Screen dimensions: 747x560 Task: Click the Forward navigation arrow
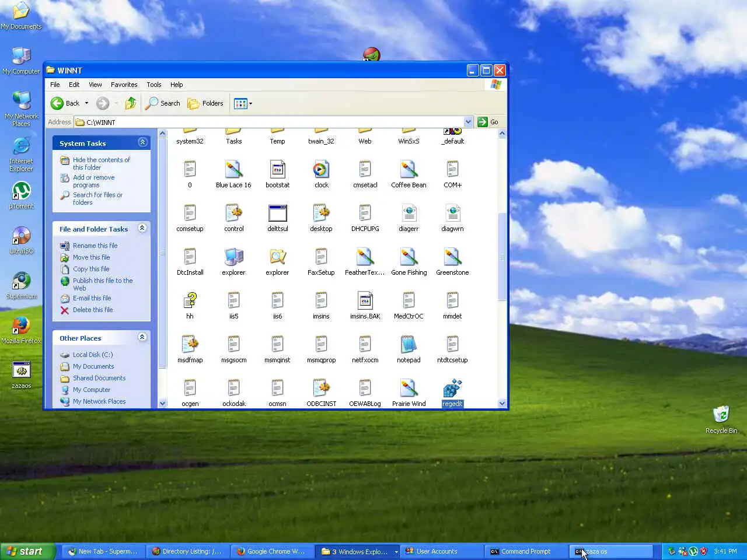(103, 103)
